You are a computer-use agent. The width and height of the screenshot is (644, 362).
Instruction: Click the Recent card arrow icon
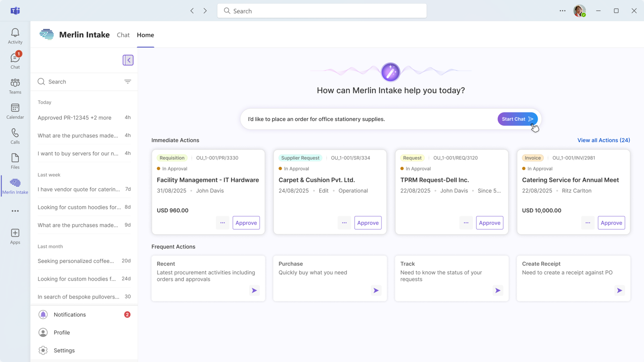[x=254, y=290]
